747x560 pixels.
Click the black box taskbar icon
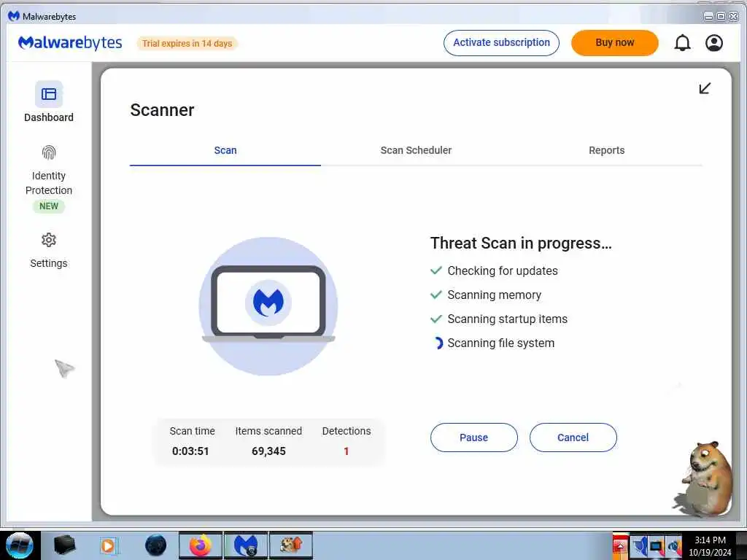click(64, 545)
